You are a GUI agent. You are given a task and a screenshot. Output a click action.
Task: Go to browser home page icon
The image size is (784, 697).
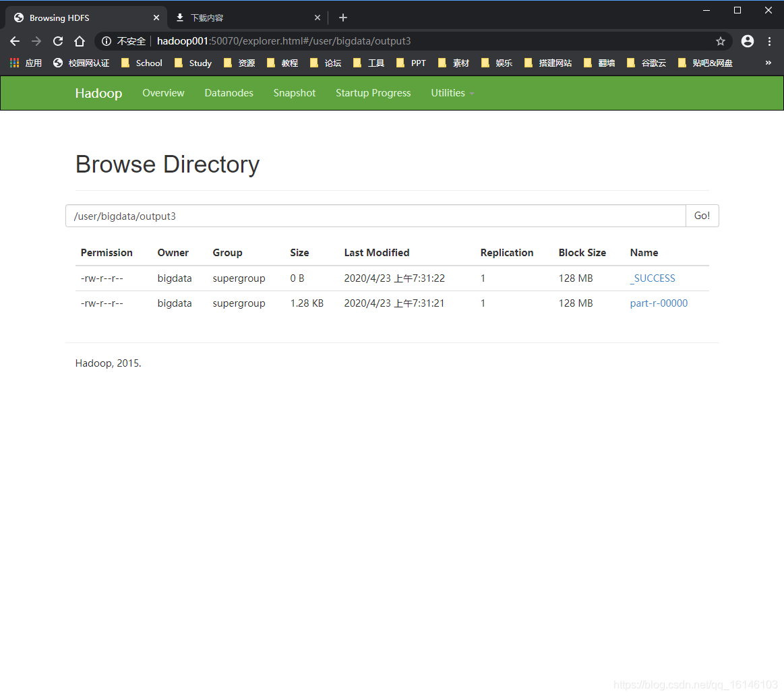tap(80, 41)
